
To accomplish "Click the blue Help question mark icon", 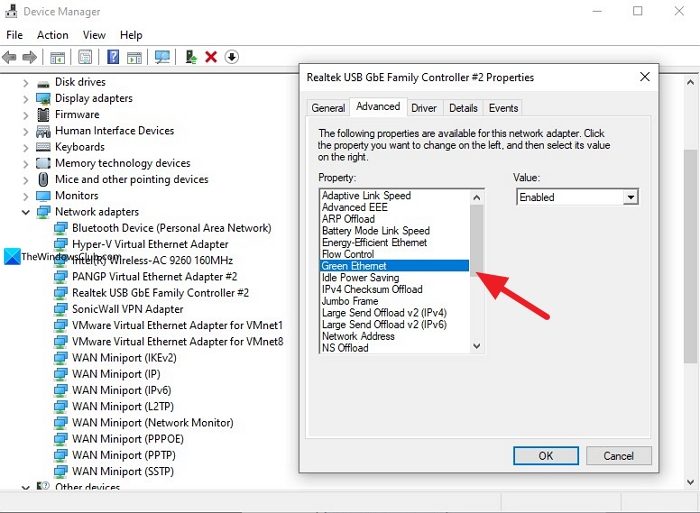I will tap(113, 57).
